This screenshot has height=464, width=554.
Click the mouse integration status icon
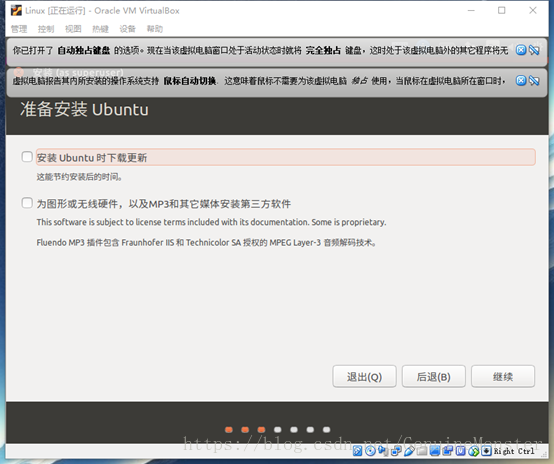click(x=474, y=451)
